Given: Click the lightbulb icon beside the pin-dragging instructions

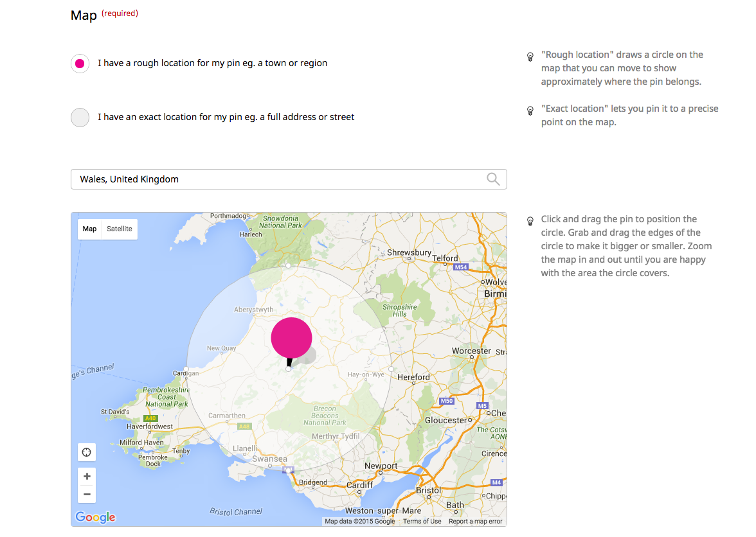Looking at the screenshot, I should 530,221.
